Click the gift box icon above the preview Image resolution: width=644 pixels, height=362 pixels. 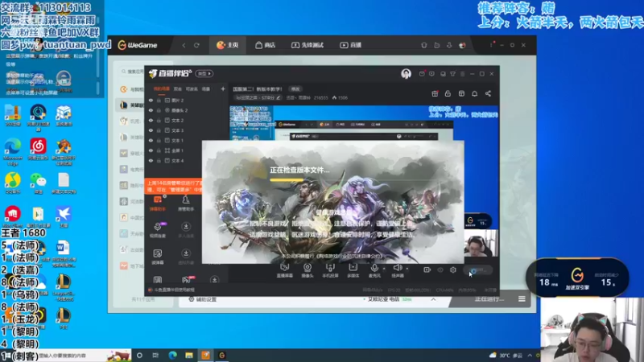(x=435, y=93)
